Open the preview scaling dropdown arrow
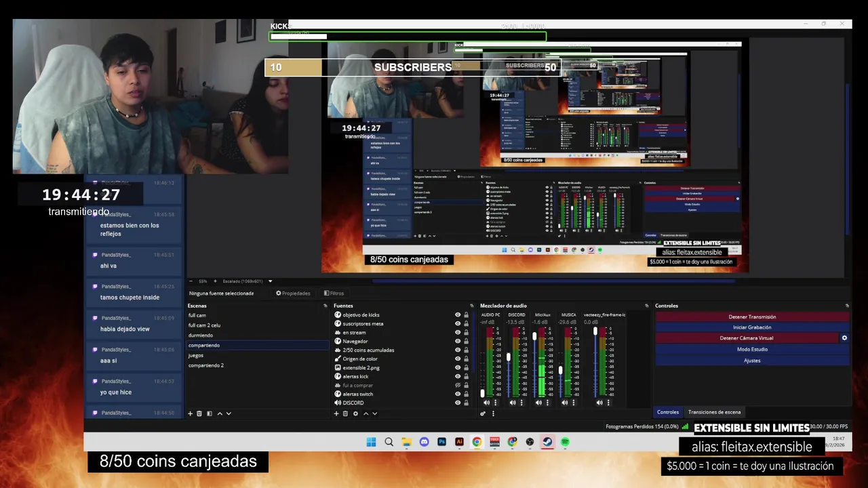This screenshot has width=868, height=488. [270, 281]
